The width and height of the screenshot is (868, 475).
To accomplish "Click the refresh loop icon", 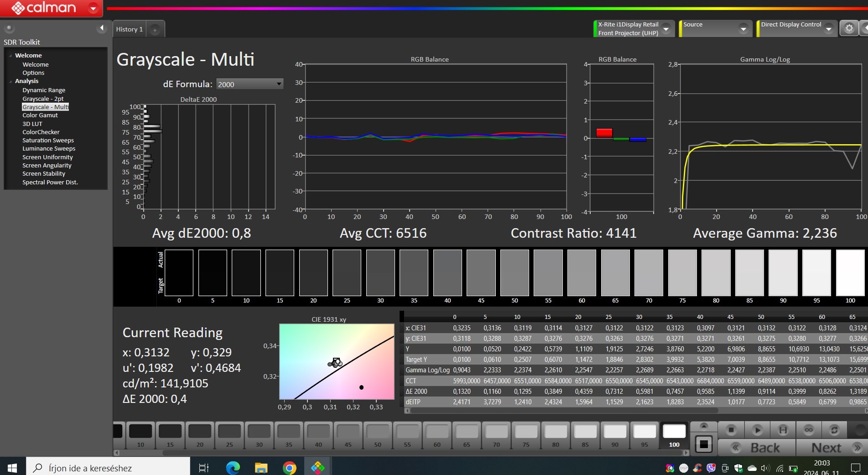I will tap(834, 430).
